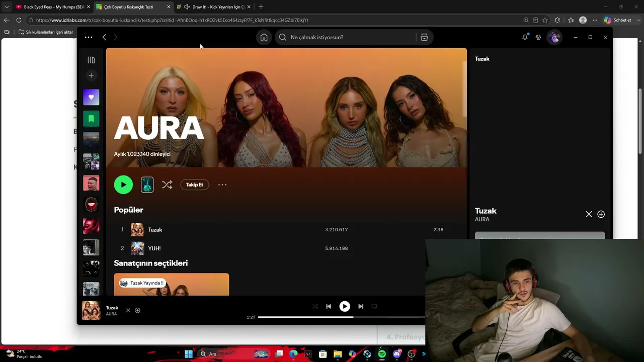Screen dimensions: 644x362
Task: Open Spotify notifications bell
Action: (525, 37)
